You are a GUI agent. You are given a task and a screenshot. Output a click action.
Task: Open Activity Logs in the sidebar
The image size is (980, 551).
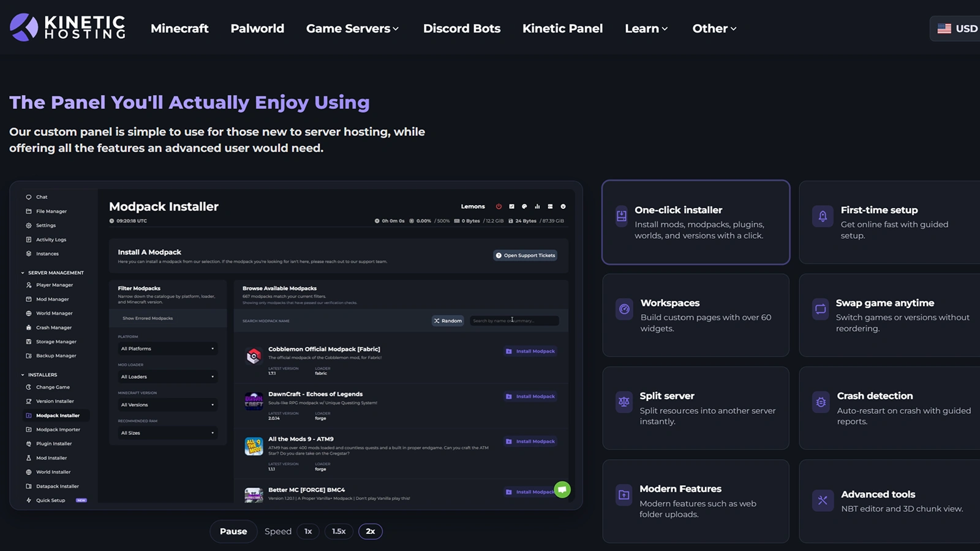(x=46, y=239)
